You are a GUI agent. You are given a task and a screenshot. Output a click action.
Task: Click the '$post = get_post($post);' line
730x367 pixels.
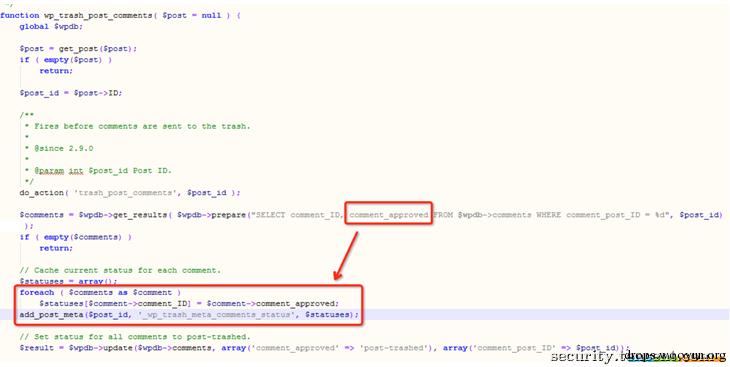click(x=78, y=48)
